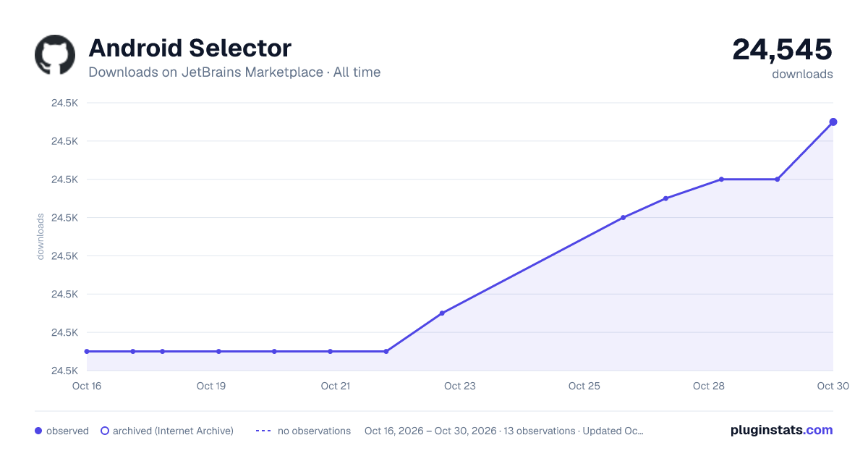
Task: Click the GitHub octocat logo icon
Action: pyautogui.click(x=55, y=54)
